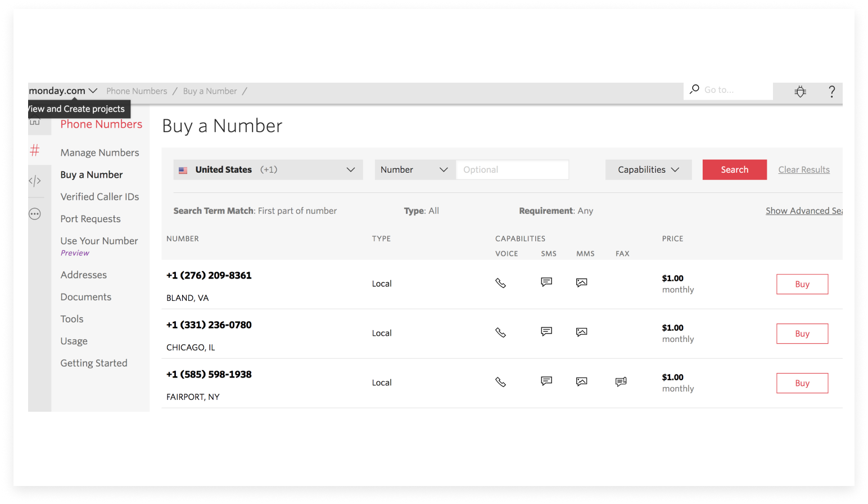Buy the Chicago number (331) 236-0780
The image size is (868, 504).
tap(802, 334)
